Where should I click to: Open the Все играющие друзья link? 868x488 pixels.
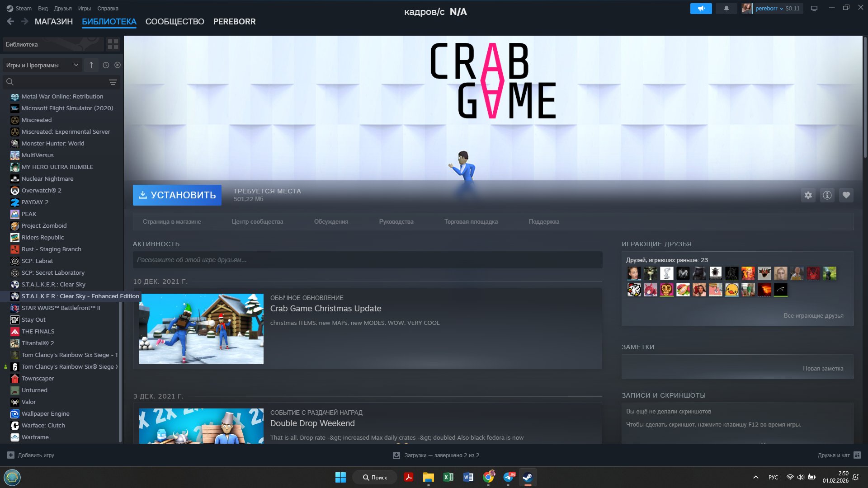pyautogui.click(x=813, y=315)
